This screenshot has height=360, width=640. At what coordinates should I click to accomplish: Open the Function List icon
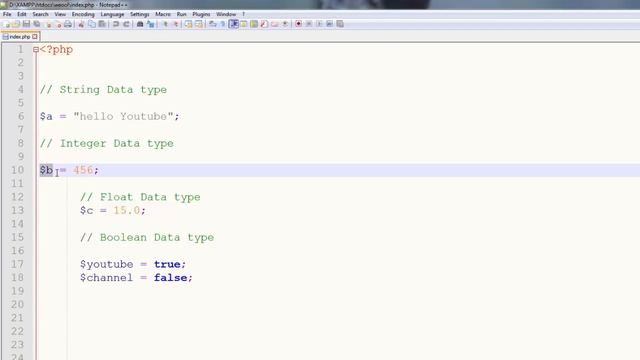(x=264, y=24)
